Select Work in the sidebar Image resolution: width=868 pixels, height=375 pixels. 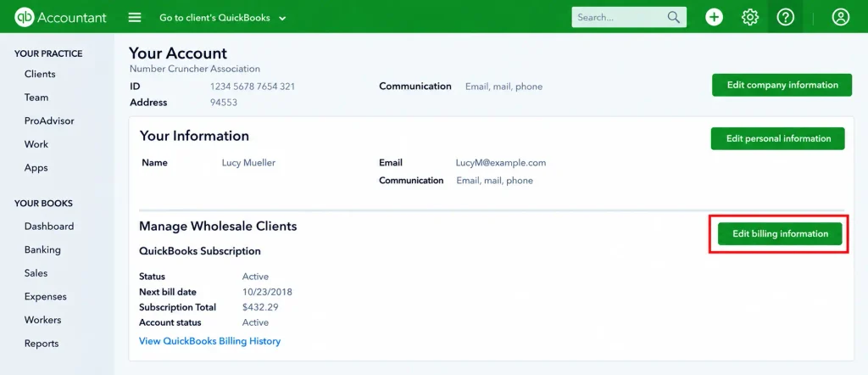click(36, 144)
